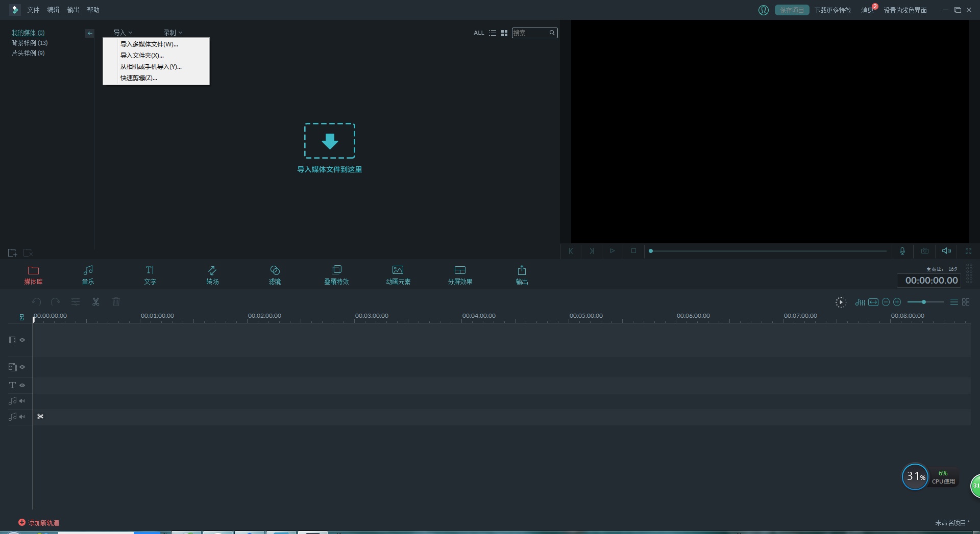Click the delete folder icon

28,252
